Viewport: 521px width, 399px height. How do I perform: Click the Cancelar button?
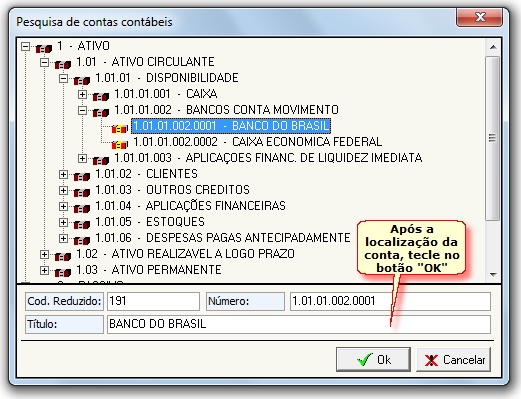click(454, 359)
